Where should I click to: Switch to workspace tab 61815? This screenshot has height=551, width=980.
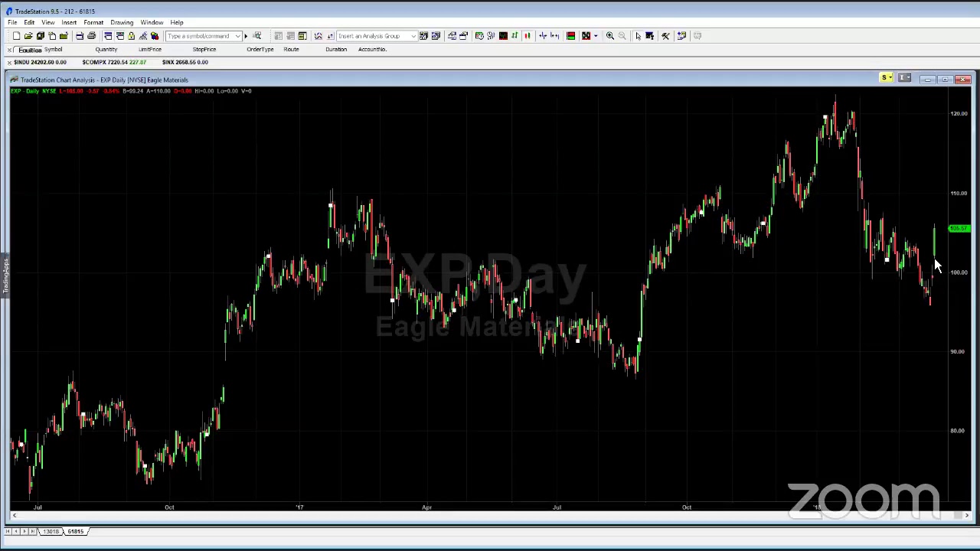[75, 531]
